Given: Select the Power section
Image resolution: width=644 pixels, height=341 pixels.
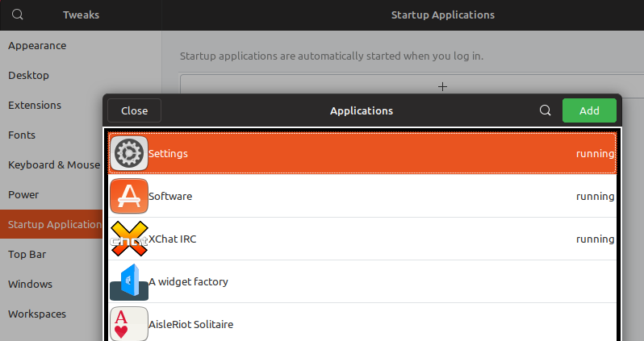Looking at the screenshot, I should point(23,194).
